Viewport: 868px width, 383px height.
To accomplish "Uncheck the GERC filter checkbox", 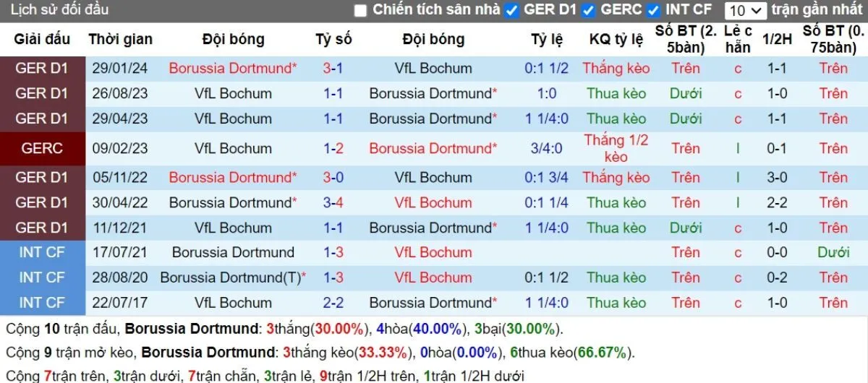I will (x=589, y=11).
